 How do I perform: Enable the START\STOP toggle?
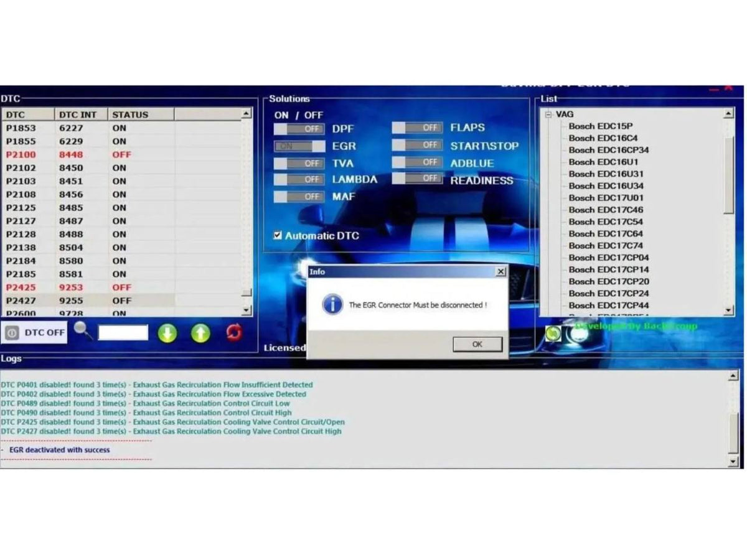coord(418,145)
